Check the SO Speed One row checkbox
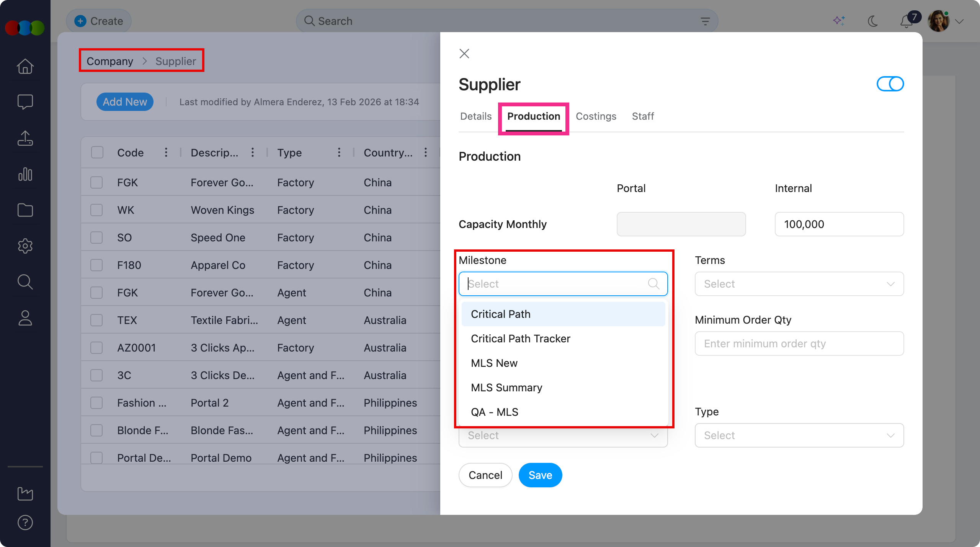Viewport: 980px width, 547px height. click(x=96, y=237)
